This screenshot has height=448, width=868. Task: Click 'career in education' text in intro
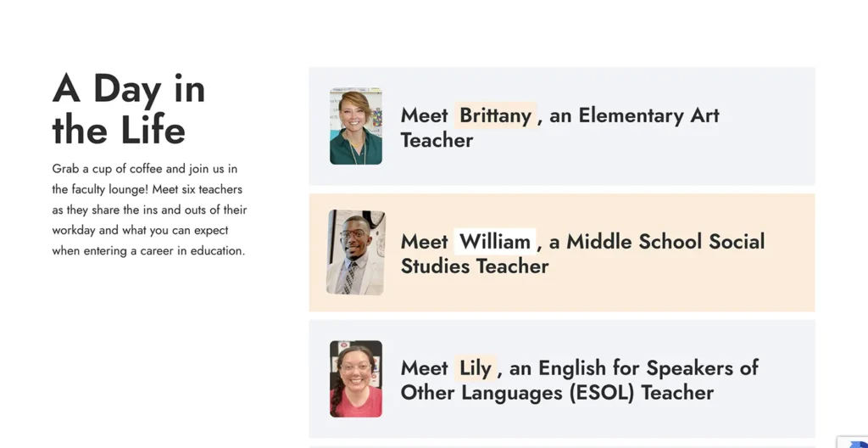tap(188, 251)
